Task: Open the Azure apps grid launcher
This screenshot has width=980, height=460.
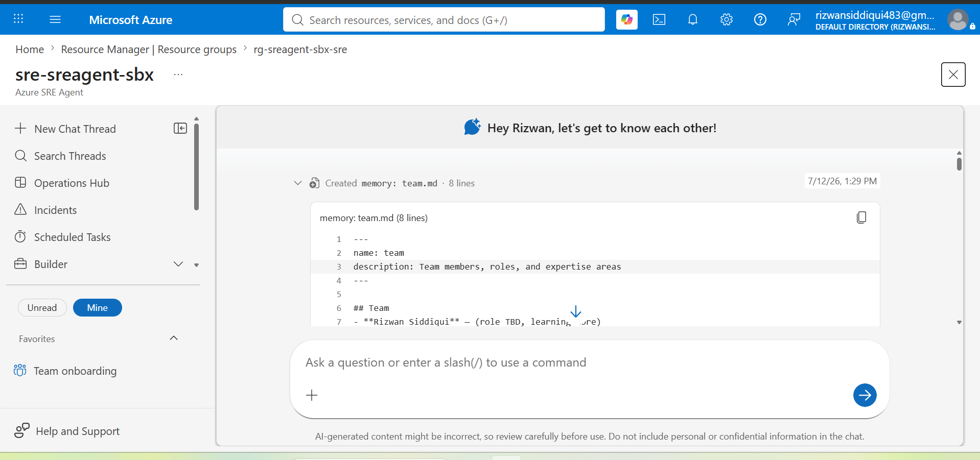Action: (x=18, y=19)
